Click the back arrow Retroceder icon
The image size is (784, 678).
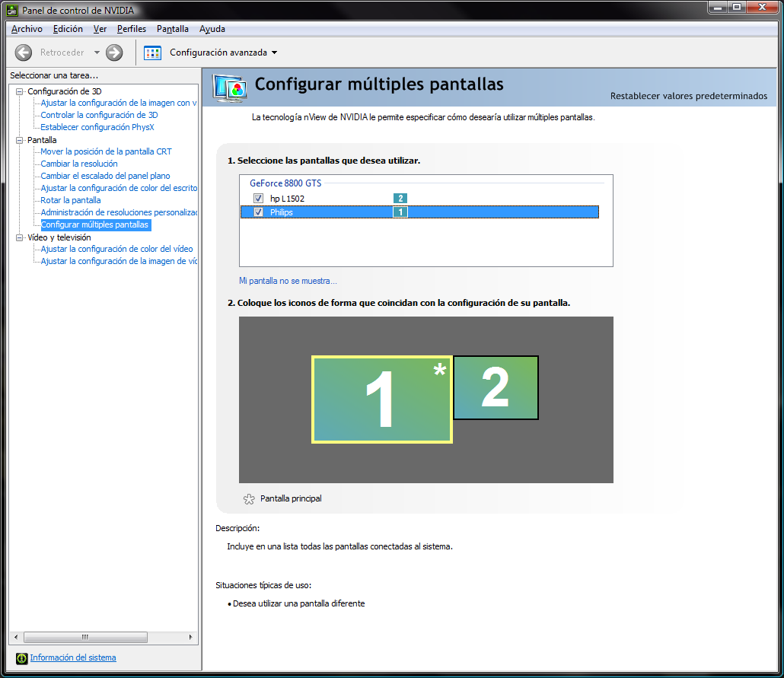click(24, 53)
